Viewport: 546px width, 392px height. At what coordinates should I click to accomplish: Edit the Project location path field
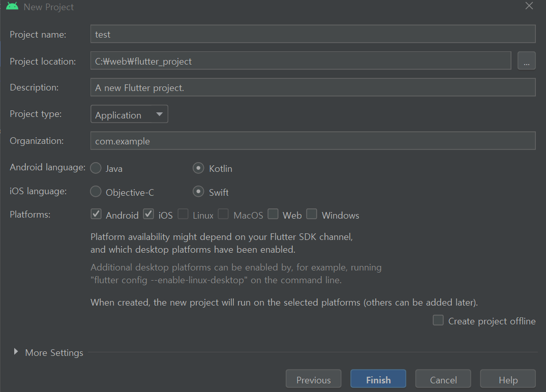tap(300, 61)
